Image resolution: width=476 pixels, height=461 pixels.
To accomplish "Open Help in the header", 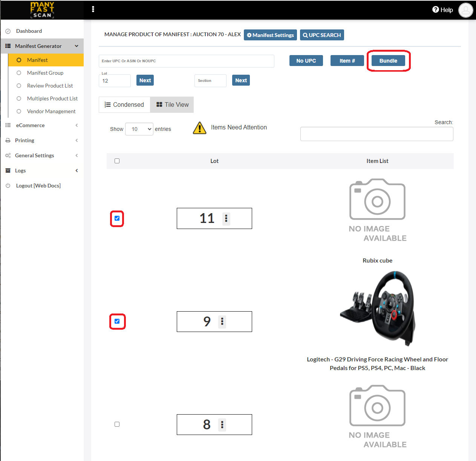I will (442, 10).
